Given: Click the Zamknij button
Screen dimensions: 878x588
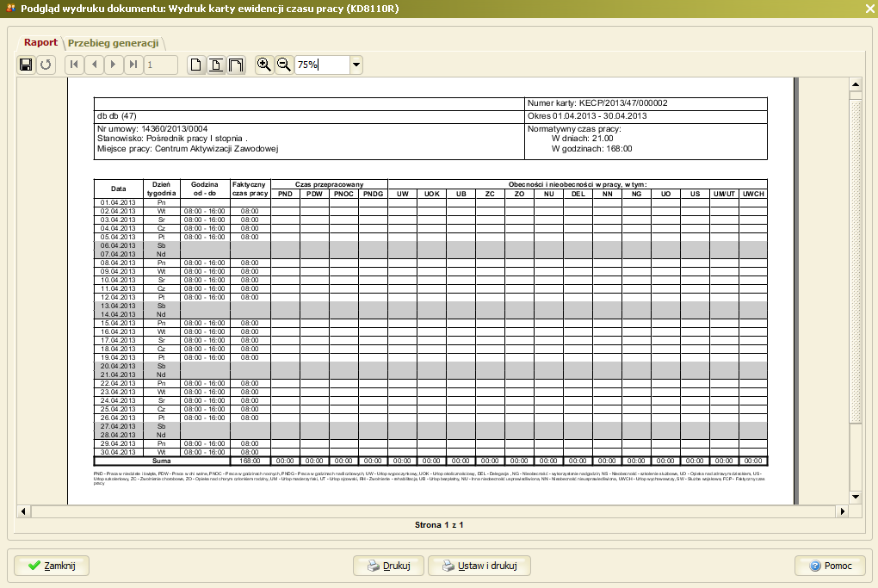Looking at the screenshot, I should point(52,566).
